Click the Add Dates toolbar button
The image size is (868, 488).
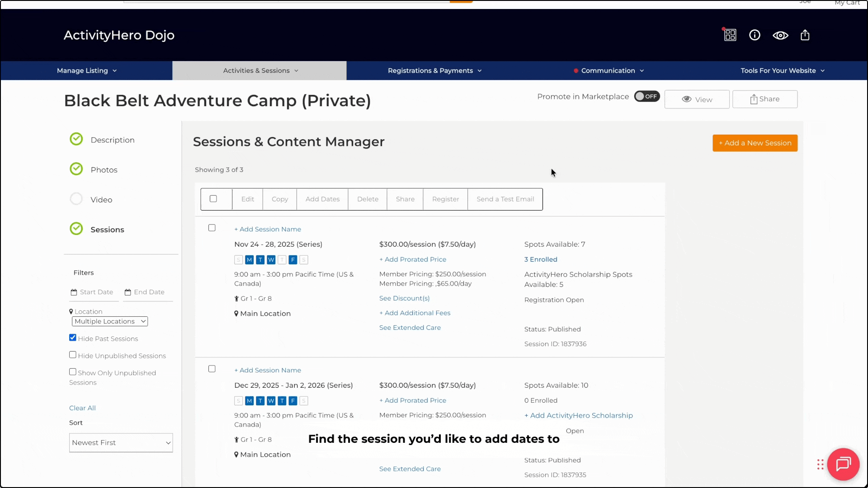coord(322,199)
